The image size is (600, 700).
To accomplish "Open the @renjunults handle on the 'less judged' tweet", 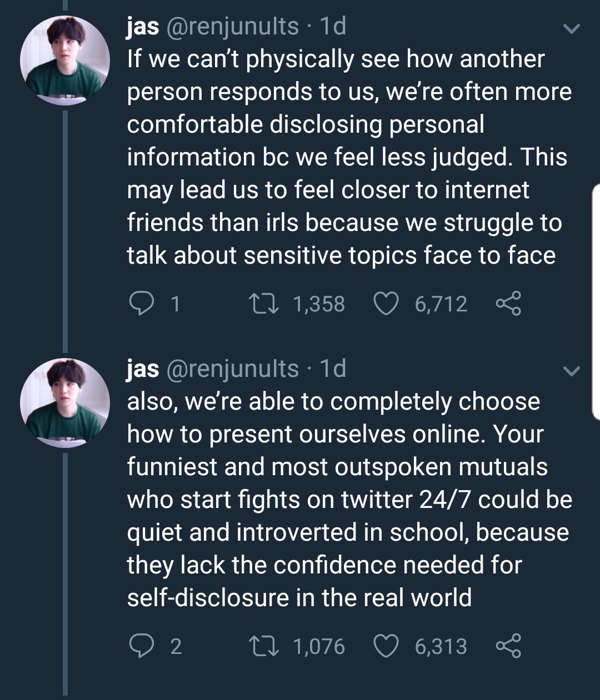I will (x=233, y=27).
